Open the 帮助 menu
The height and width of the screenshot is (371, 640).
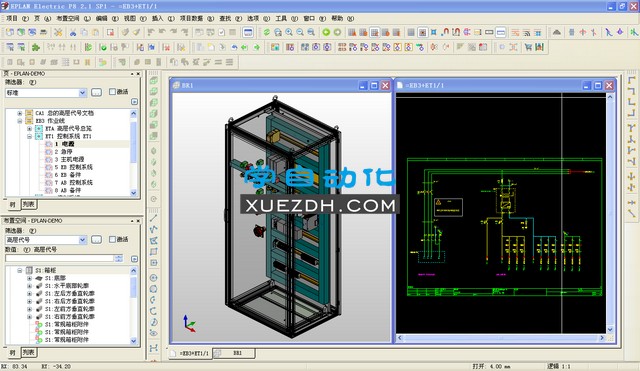pyautogui.click(x=342, y=18)
